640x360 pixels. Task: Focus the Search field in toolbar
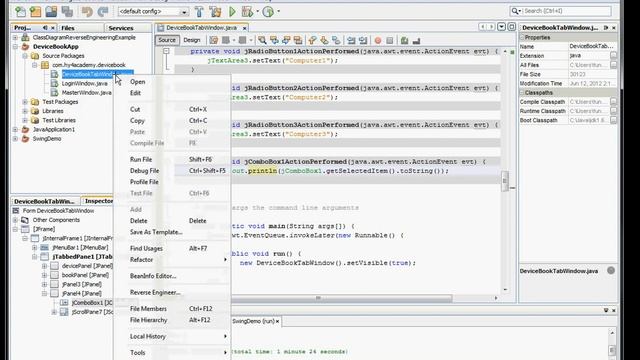point(566,11)
